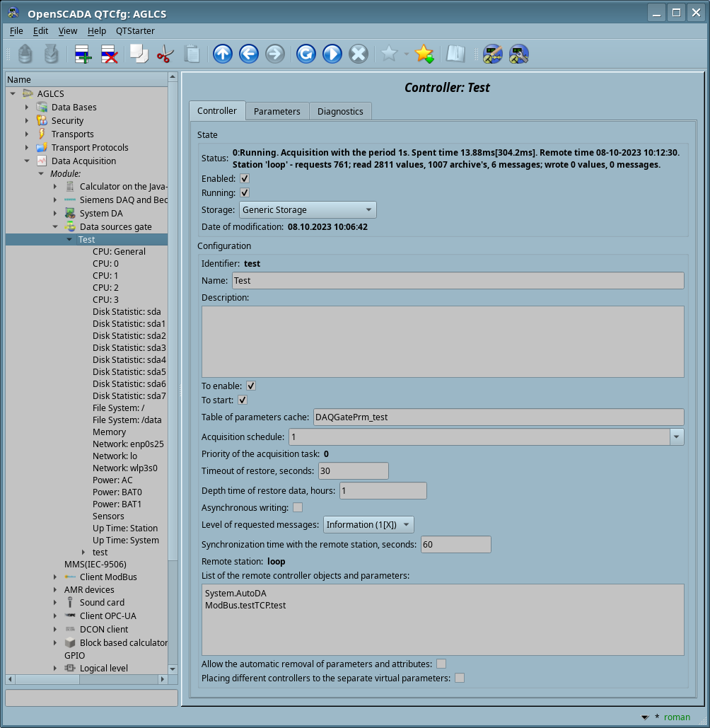Click the Data Acquisition chart icon

coord(42,161)
